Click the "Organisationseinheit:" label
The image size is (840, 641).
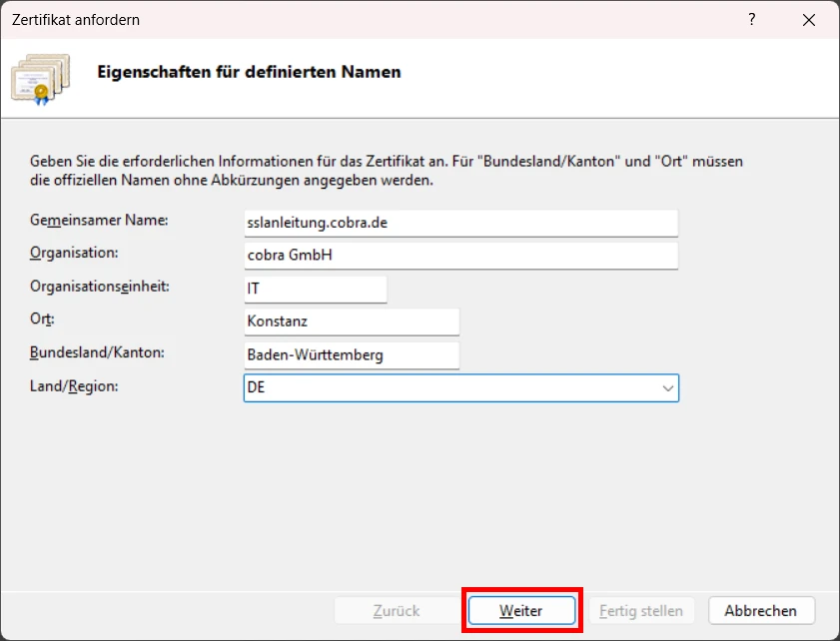tap(100, 286)
